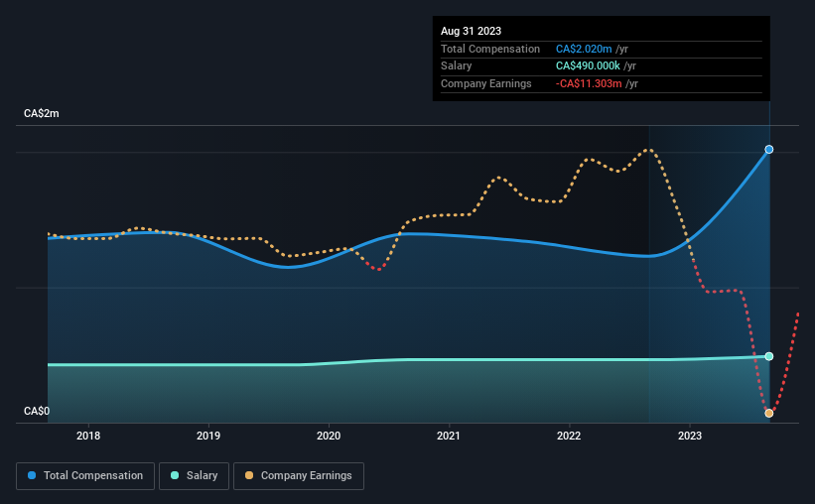
Task: Click the CA$2m y-axis label
Action: tap(42, 114)
